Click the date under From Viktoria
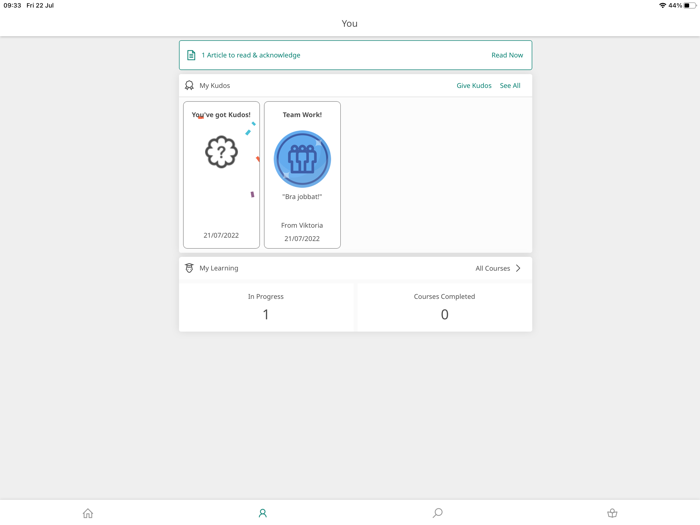 click(302, 238)
